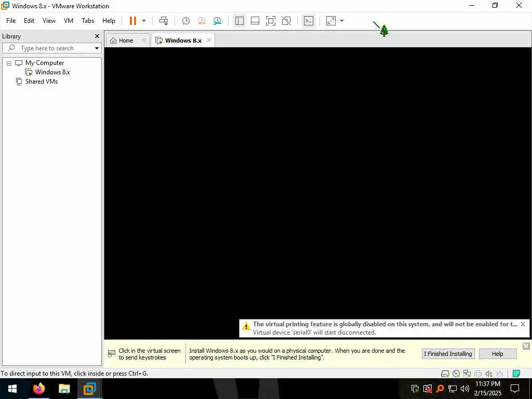This screenshot has width=532, height=399.
Task: Open the Help menu
Action: (x=109, y=21)
